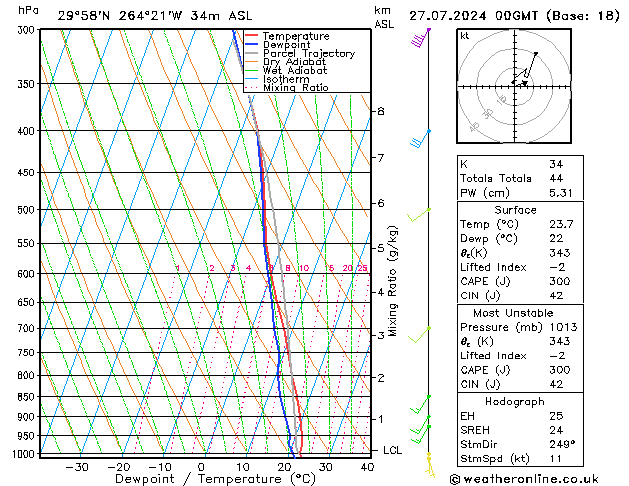Select the Dewpoint legend entry
The image size is (629, 486).
pos(289,45)
